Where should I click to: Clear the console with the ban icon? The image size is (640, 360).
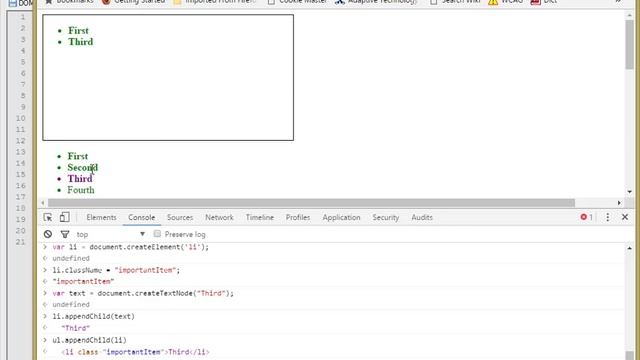[48, 234]
